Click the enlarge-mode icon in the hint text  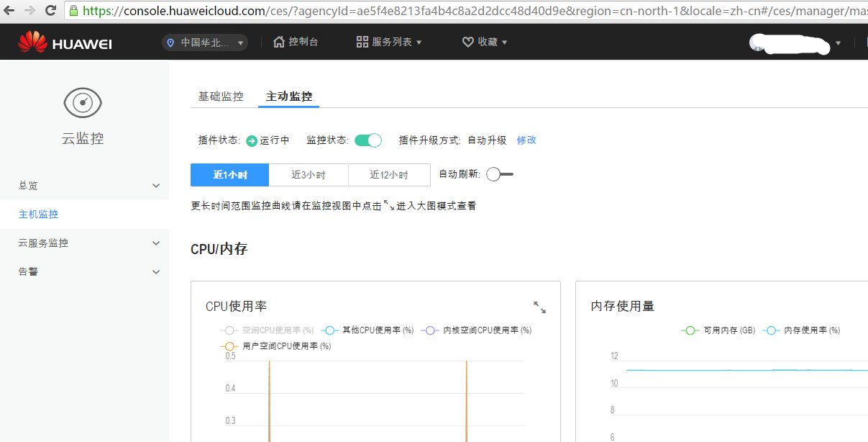tap(389, 205)
